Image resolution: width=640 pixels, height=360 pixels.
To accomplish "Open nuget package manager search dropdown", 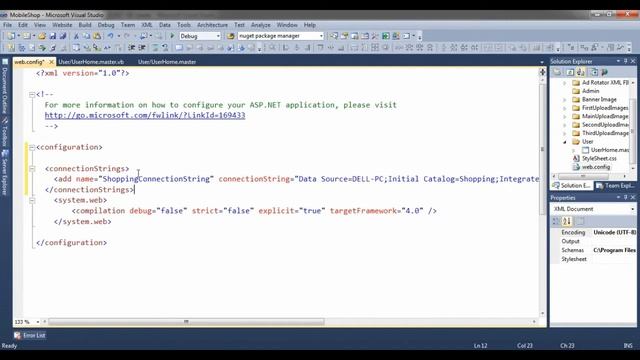I will pyautogui.click(x=321, y=36).
